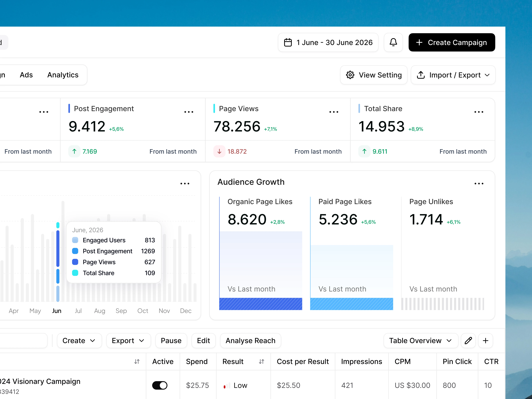
Task: Click the Pause button
Action: (171, 341)
